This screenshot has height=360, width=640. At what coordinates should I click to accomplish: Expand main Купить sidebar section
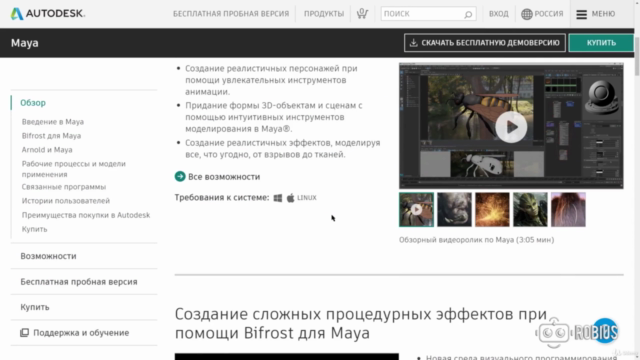(x=35, y=307)
